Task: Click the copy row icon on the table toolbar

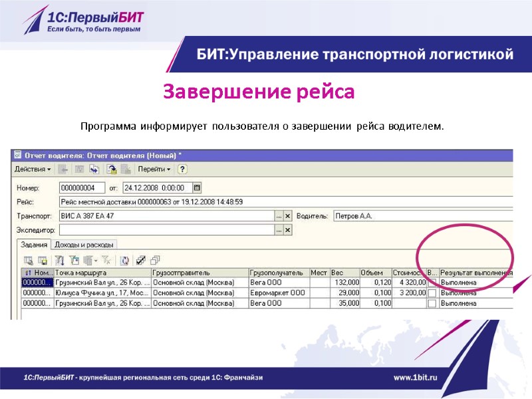Action: coord(41,260)
